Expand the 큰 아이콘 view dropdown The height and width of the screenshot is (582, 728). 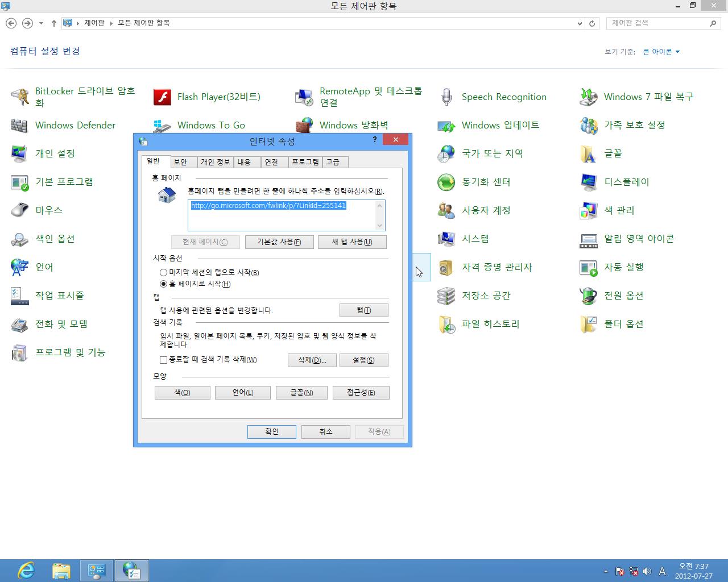coord(661,52)
